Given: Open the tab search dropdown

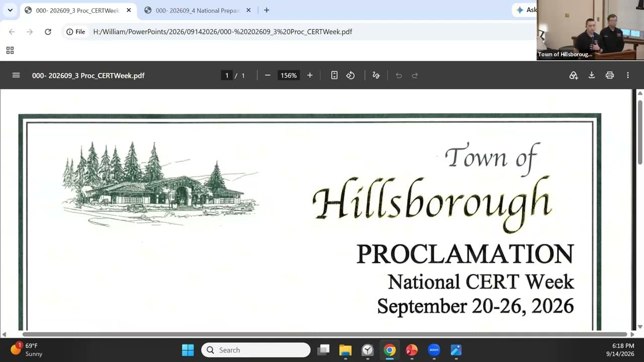Looking at the screenshot, I should tap(10, 10).
